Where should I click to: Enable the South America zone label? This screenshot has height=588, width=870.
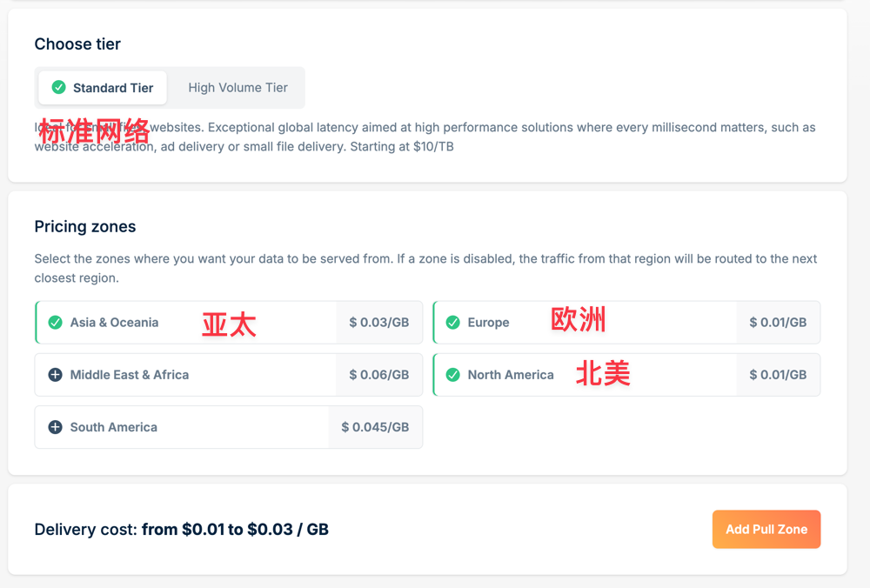point(114,427)
